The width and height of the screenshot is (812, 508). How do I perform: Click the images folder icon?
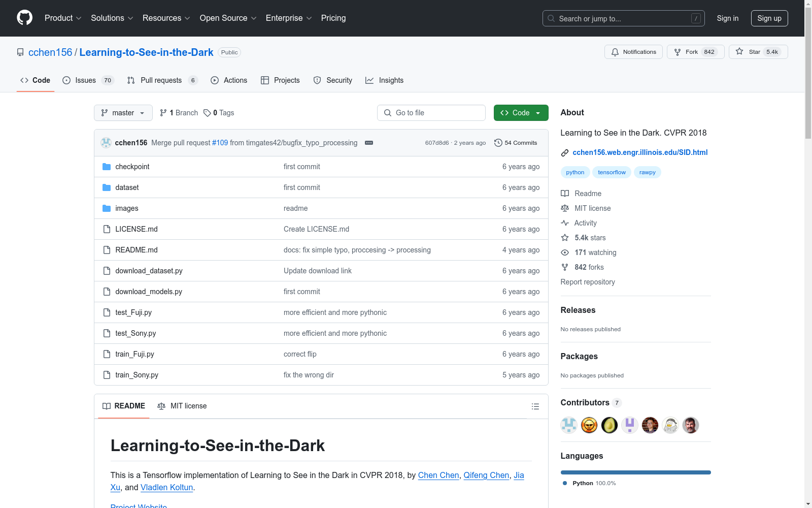pyautogui.click(x=107, y=208)
